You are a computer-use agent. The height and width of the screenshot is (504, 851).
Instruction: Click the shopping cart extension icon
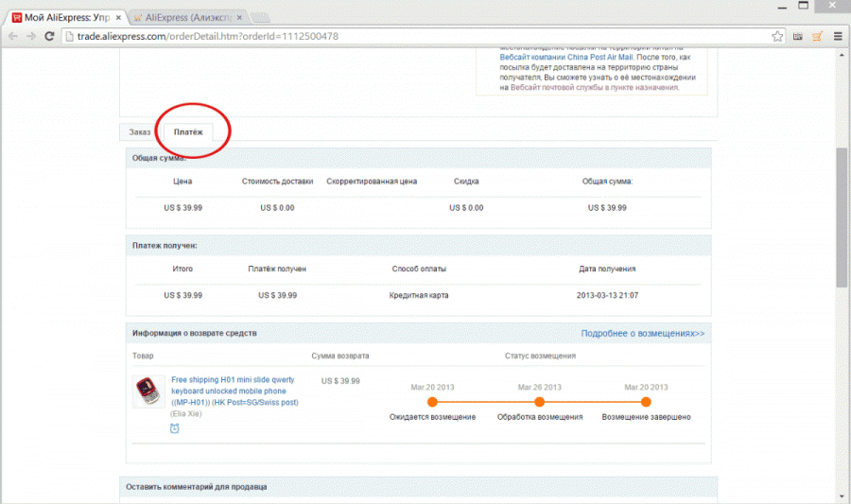(x=816, y=36)
